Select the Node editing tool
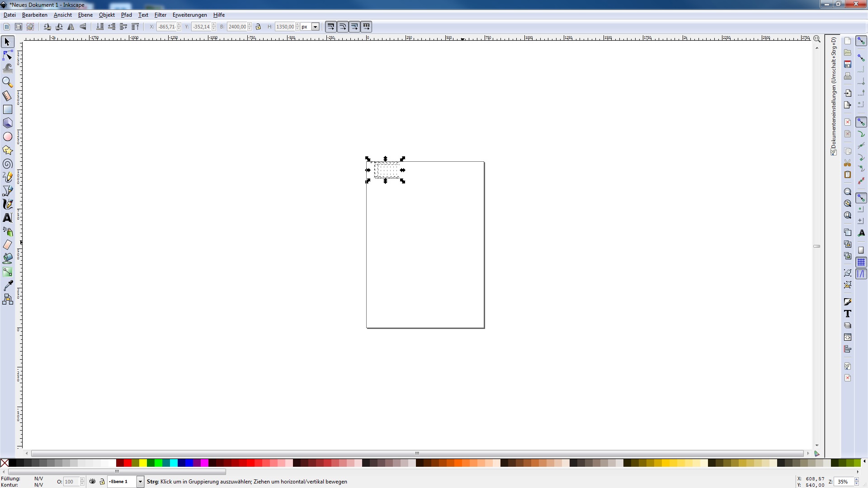Image resolution: width=868 pixels, height=488 pixels. pos(8,56)
